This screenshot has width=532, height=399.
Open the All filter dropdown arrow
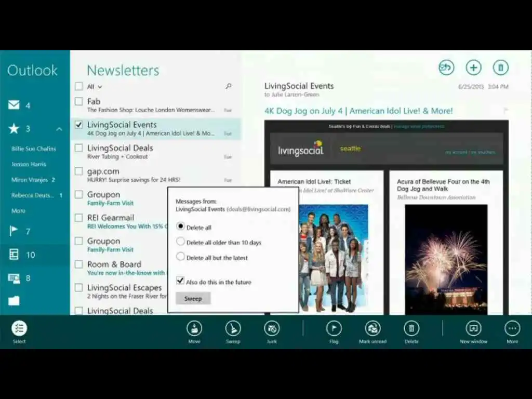100,87
